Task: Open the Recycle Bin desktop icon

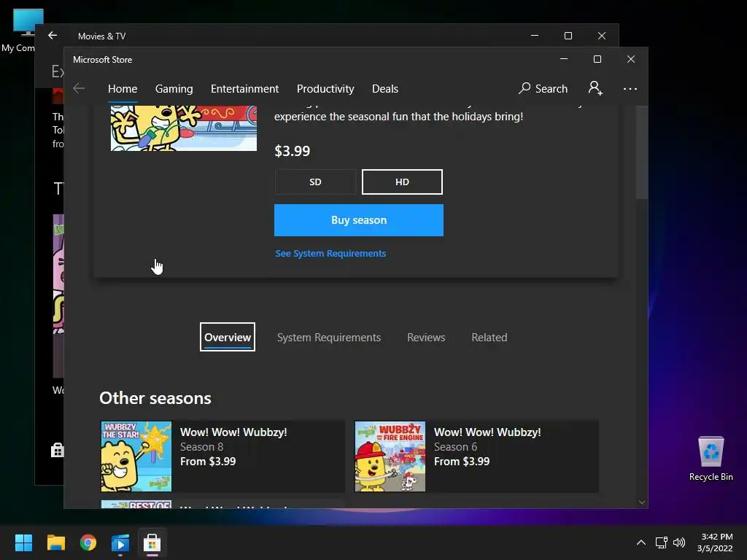Action: [711, 458]
